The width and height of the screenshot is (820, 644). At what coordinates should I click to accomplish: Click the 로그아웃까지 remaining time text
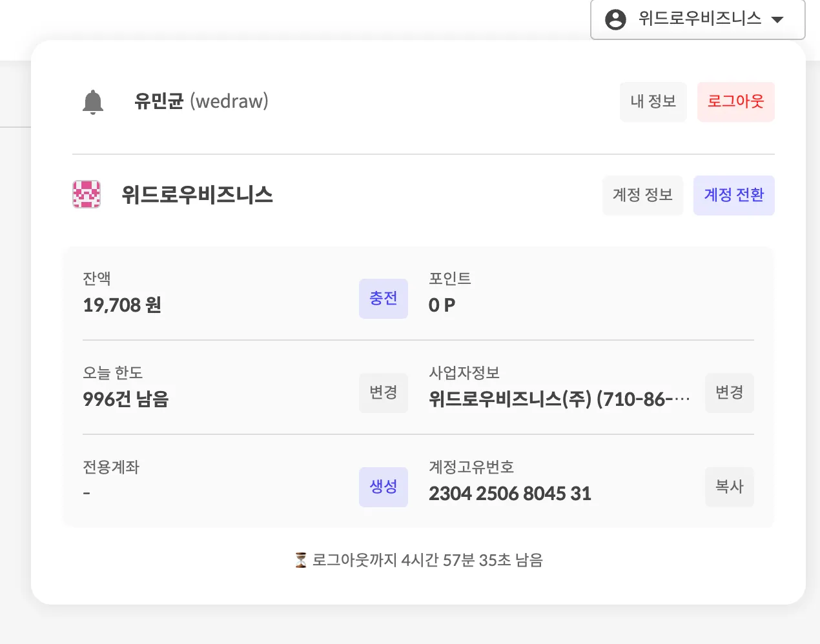(x=427, y=559)
